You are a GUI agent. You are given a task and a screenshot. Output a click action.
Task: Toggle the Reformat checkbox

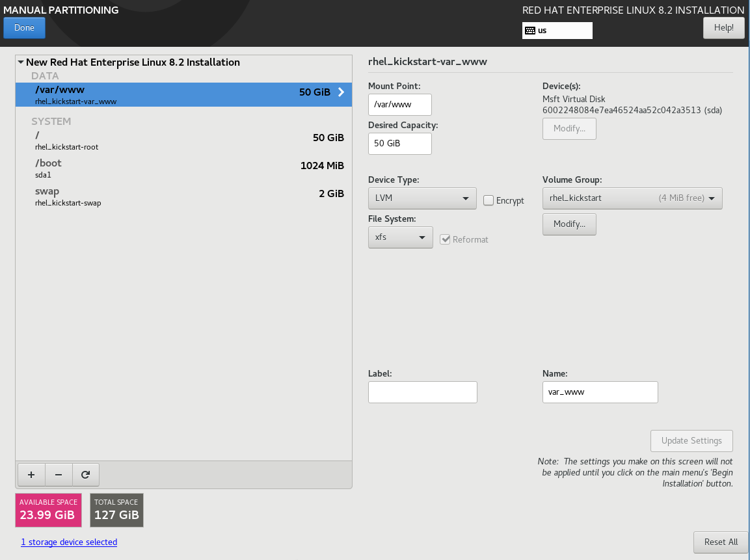(x=446, y=239)
